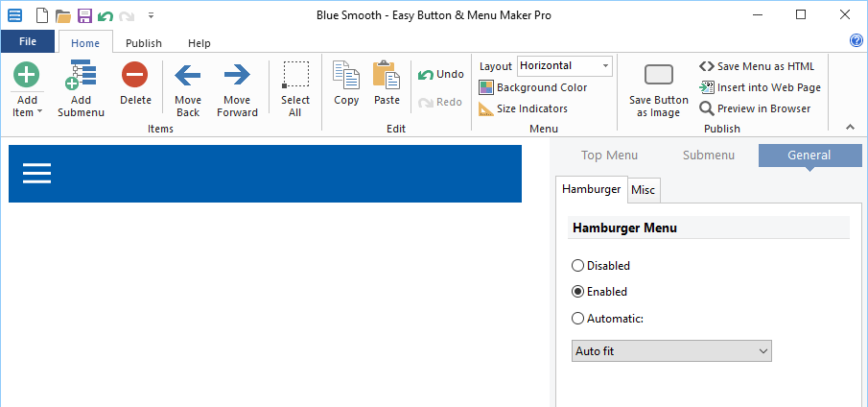The height and width of the screenshot is (407, 868).
Task: Click Preview in Browser
Action: pyautogui.click(x=755, y=108)
